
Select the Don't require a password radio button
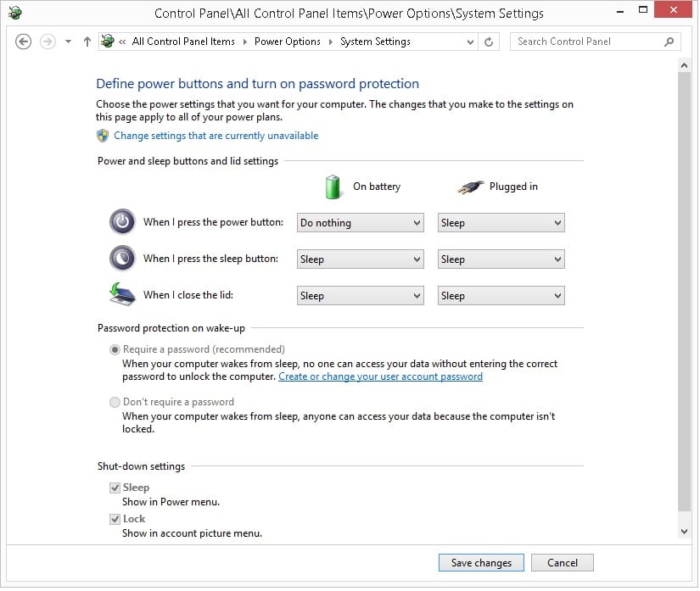pyautogui.click(x=115, y=402)
